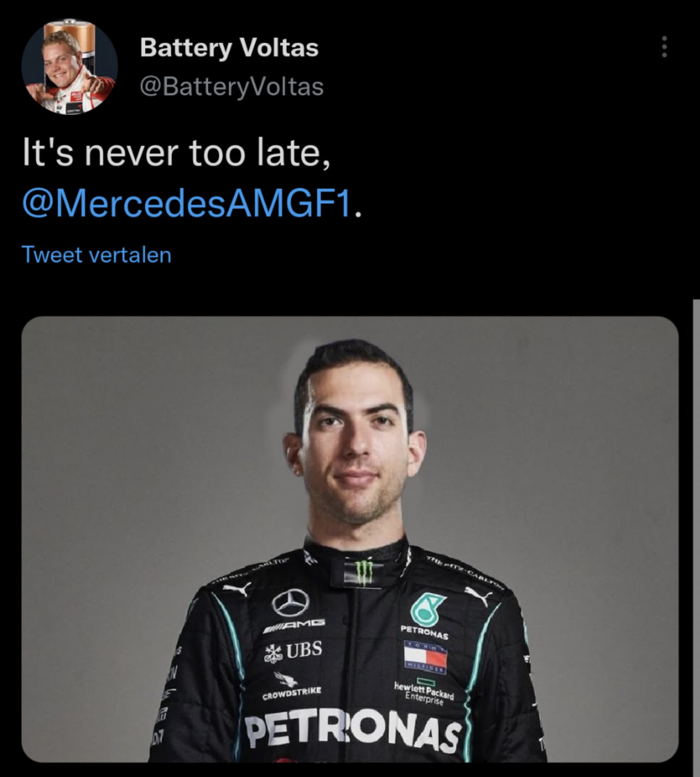This screenshot has height=777, width=700.
Task: Click the Battery Voltas profile avatar
Action: pyautogui.click(x=69, y=67)
